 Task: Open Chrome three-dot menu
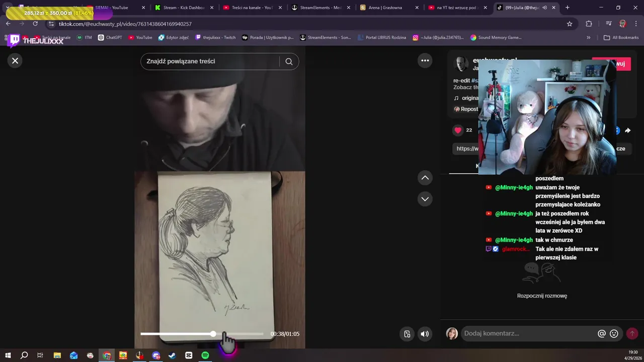tap(636, 24)
